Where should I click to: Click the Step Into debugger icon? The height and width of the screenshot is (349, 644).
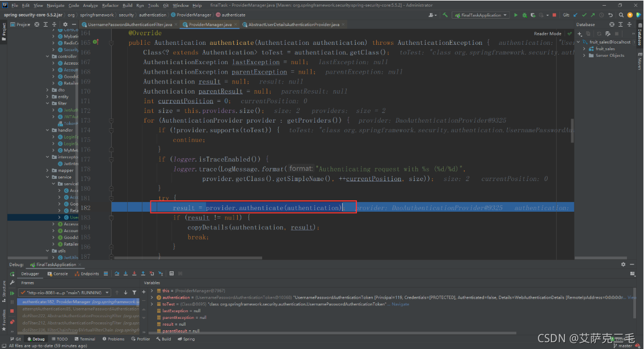point(125,274)
